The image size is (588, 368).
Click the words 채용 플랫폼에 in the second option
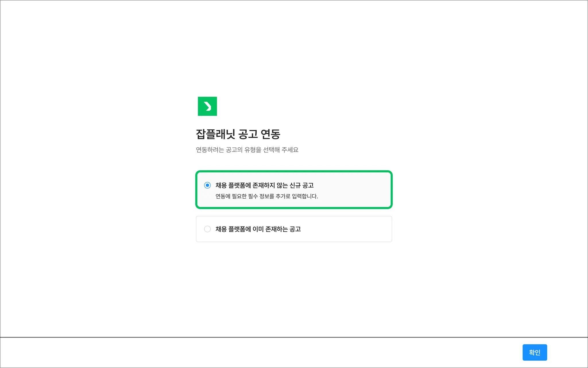coord(233,229)
